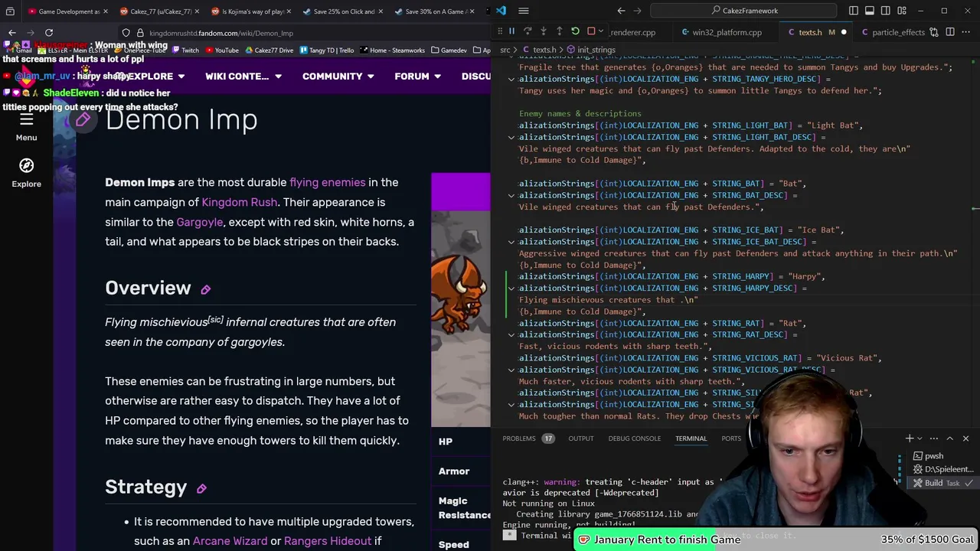This screenshot has width=980, height=551.
Task: Open browser tab list icon at top-left
Action: click(x=10, y=11)
